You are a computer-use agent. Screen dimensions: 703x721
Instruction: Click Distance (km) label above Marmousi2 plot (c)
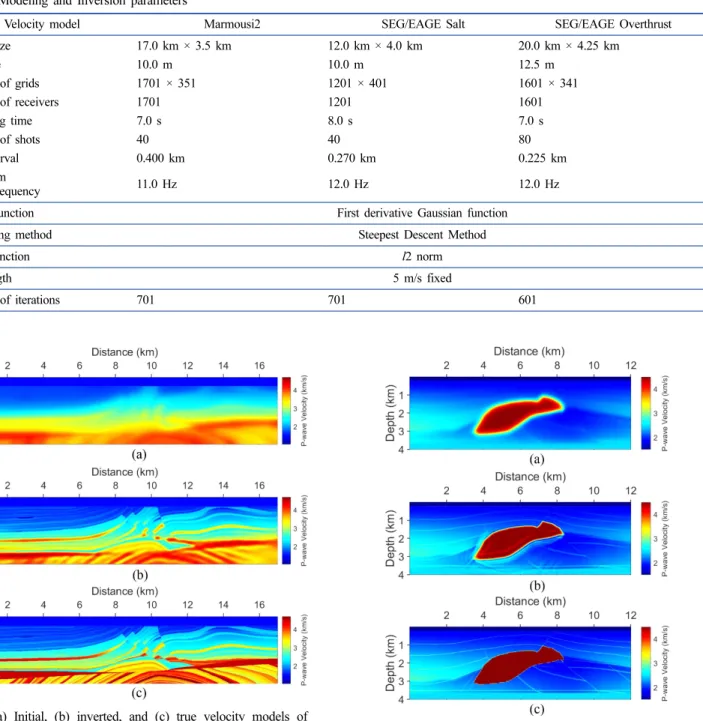[125, 591]
